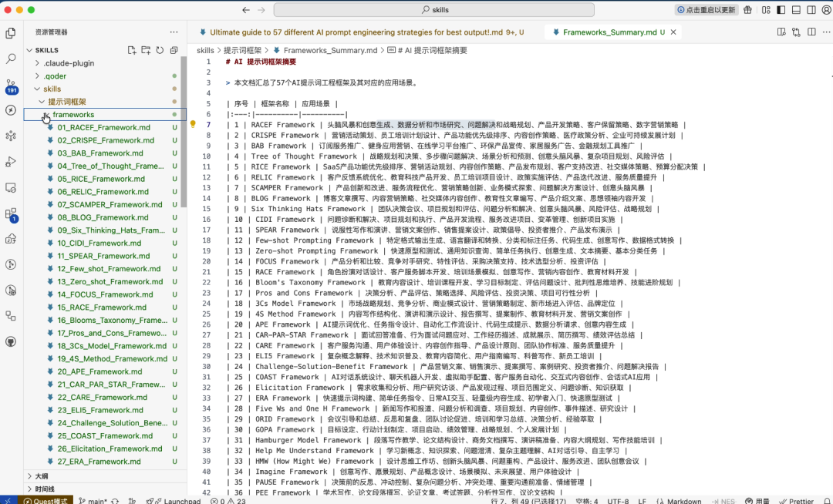Open 07_SCAMPER_Framework.md file

coord(110,204)
